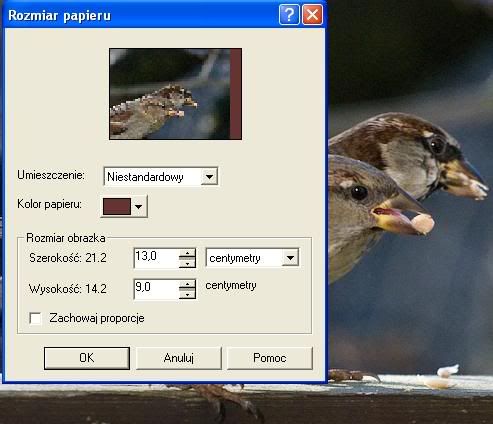The height and width of the screenshot is (424, 493).
Task: Decrease the width with the down spinner arrow
Action: 187,263
